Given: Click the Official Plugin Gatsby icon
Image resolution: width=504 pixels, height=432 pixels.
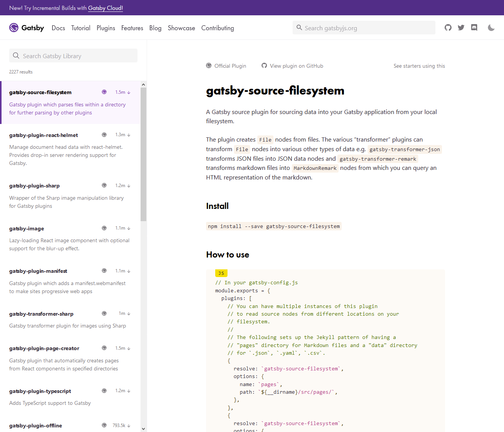Looking at the screenshot, I should coord(209,65).
